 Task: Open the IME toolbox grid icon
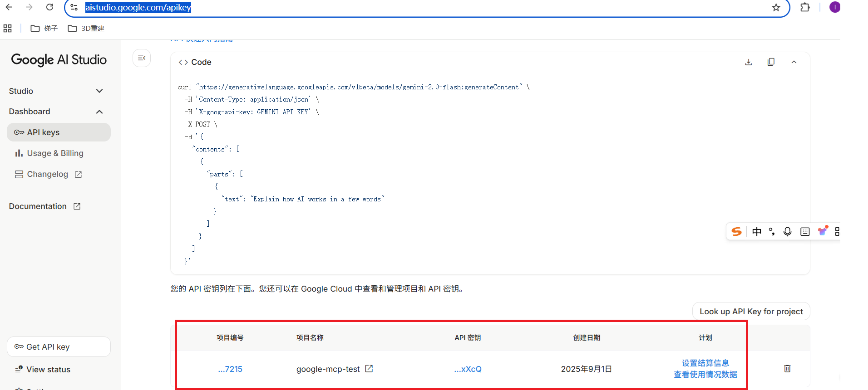(838, 232)
